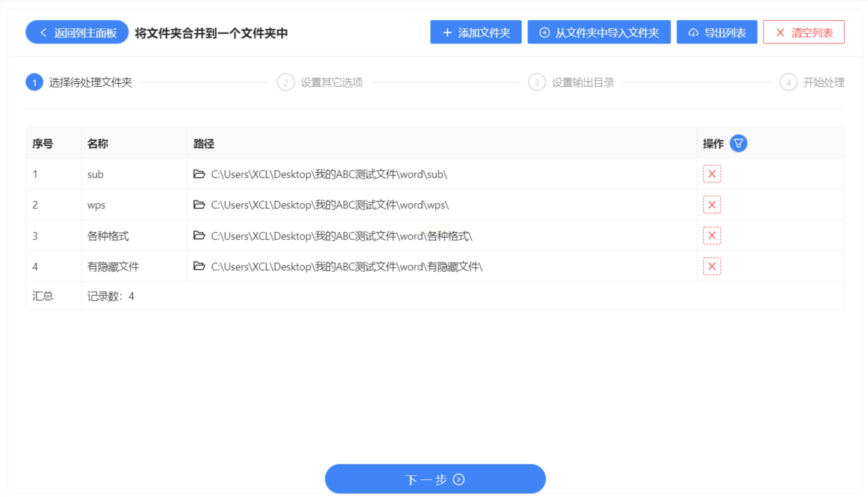The height and width of the screenshot is (497, 868).
Task: Click path text ending word\有隐藏文件\
Action: pos(347,266)
